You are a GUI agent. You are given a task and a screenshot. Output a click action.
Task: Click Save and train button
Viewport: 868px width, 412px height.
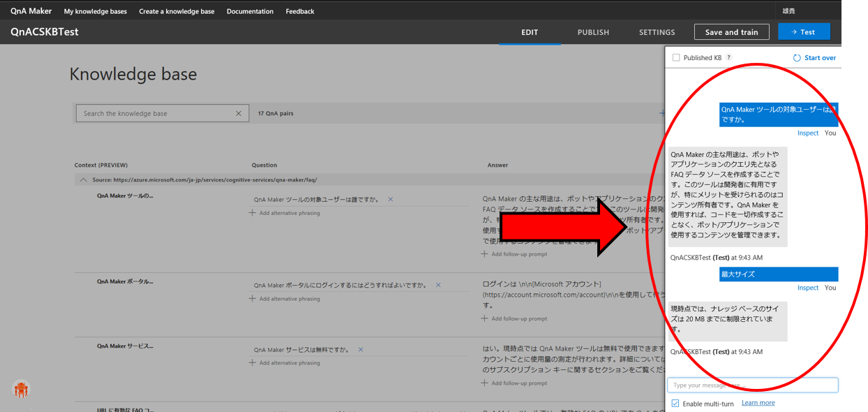pos(731,32)
